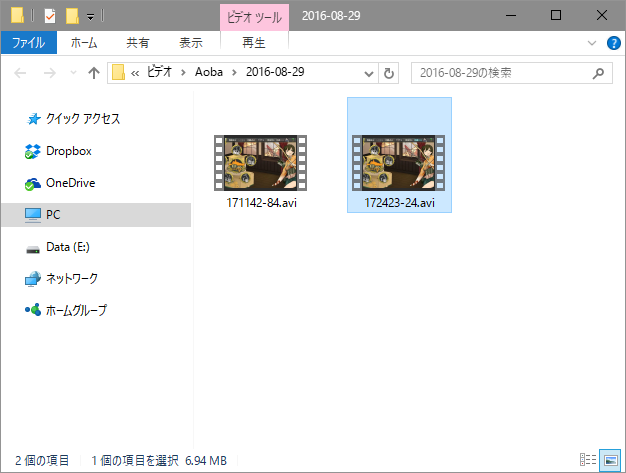Open the customize quick access toolbar dropdown
Viewport: 626px width, 473px height.
click(91, 17)
